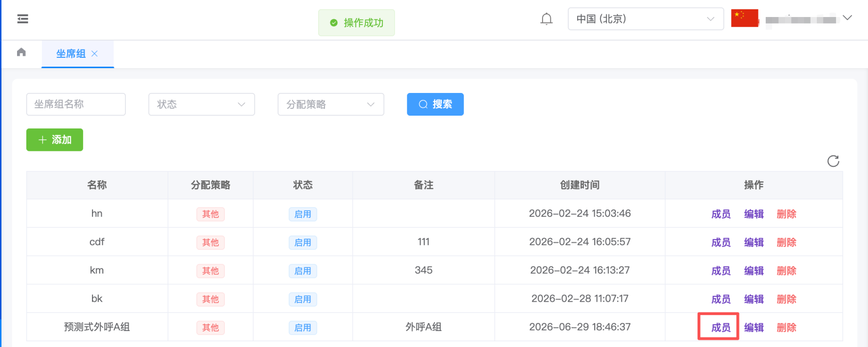Open 成员 for the hn row
This screenshot has height=347, width=868.
coord(721,214)
